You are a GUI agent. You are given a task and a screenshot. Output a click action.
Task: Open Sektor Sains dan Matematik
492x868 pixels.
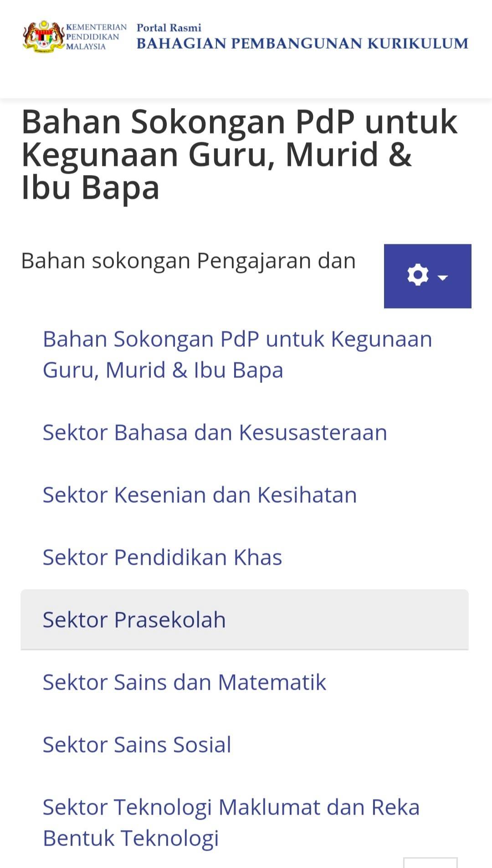coord(184,682)
